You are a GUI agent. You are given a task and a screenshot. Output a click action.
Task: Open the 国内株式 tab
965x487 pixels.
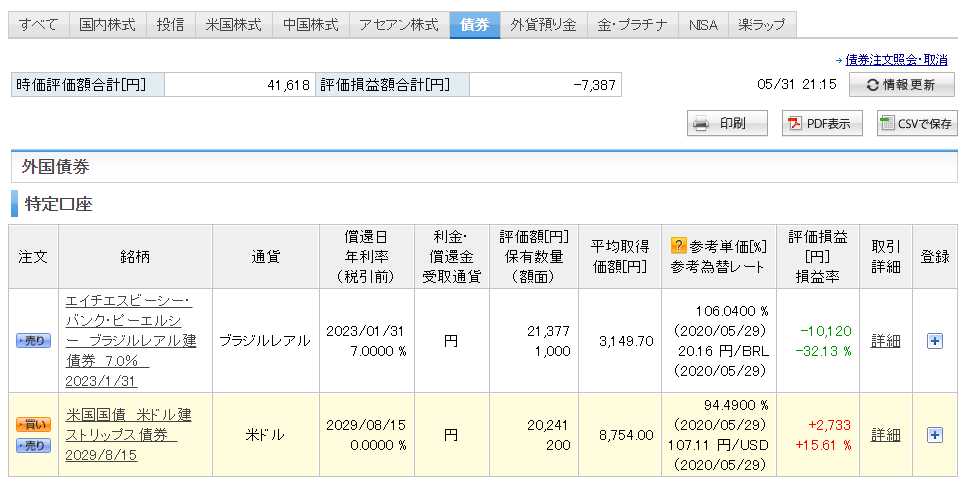coord(107,25)
